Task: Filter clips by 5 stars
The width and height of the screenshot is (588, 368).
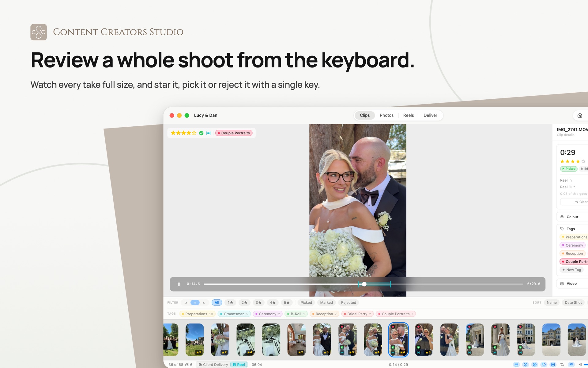Action: (x=287, y=303)
